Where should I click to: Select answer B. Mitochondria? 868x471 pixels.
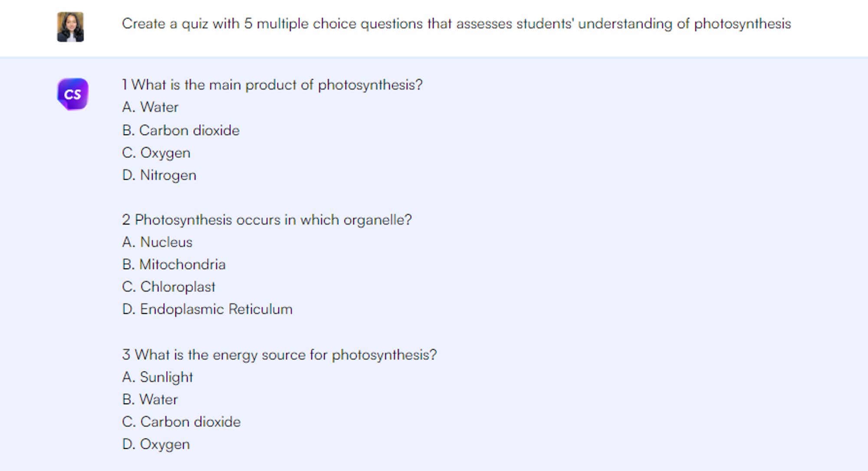tap(174, 265)
